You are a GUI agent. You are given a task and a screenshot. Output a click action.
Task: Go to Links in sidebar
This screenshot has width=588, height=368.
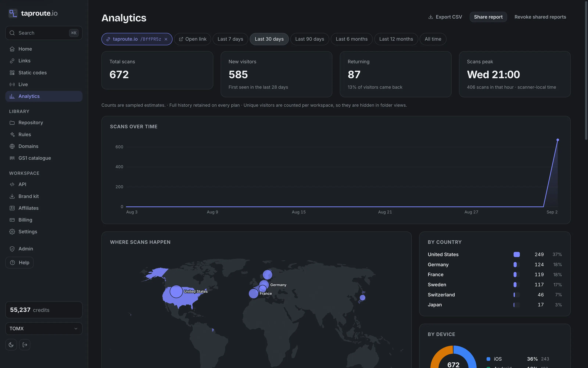coord(44,61)
